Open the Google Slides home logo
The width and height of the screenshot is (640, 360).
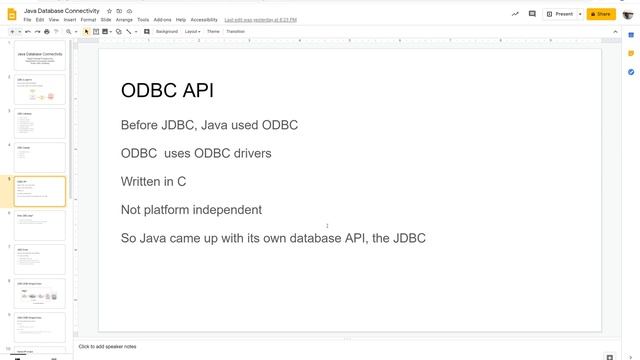pos(12,14)
